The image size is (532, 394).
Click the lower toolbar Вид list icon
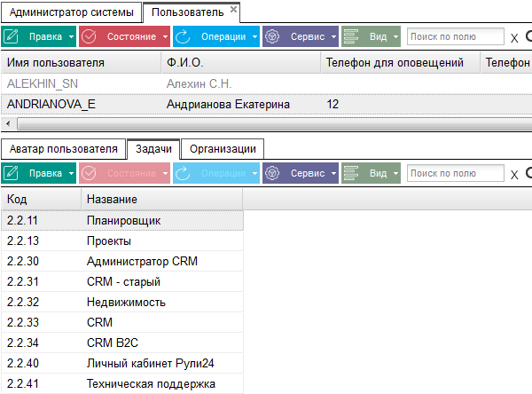353,174
